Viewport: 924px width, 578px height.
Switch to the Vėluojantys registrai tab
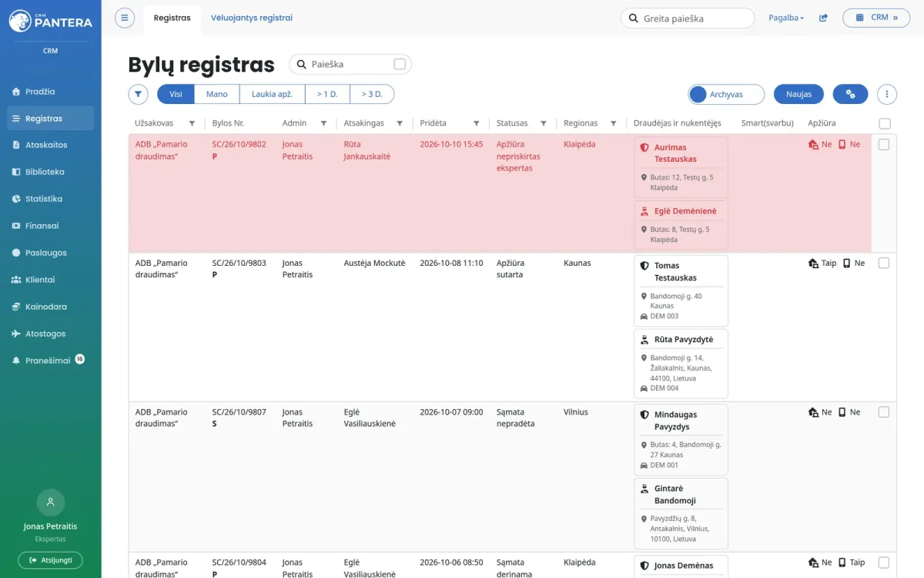252,18
